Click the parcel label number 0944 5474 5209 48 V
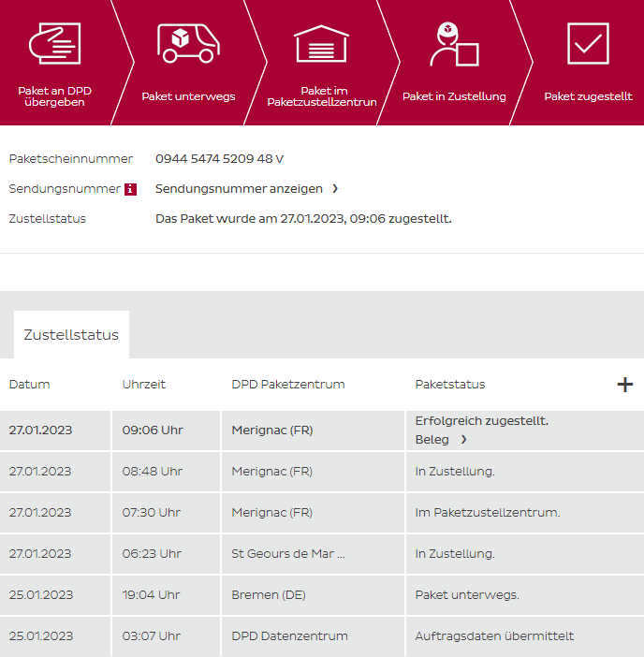 [219, 159]
